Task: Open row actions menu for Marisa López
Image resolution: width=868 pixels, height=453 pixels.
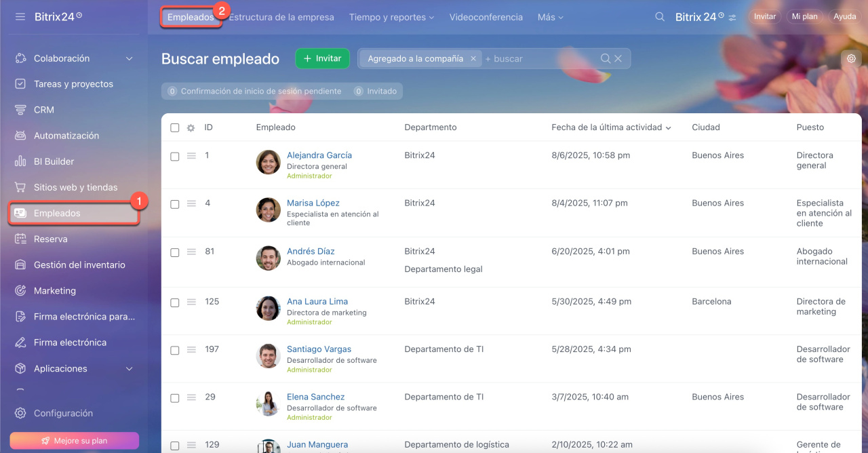Action: (191, 203)
